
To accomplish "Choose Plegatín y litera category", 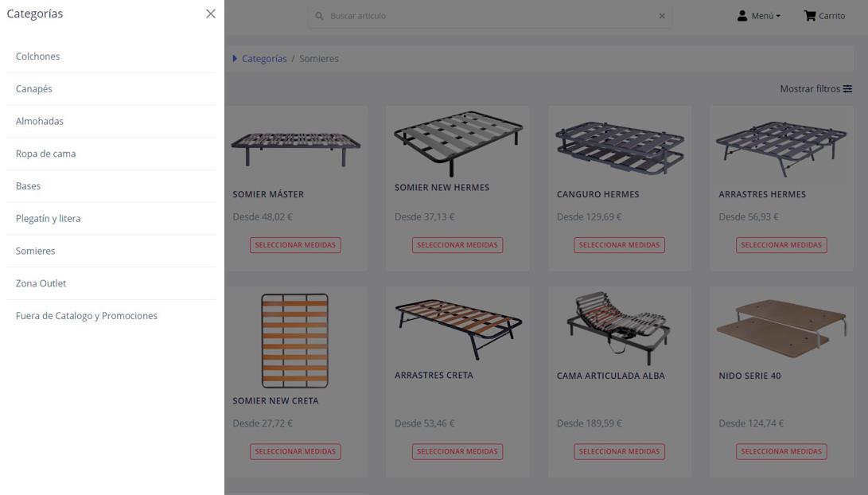I will pyautogui.click(x=48, y=218).
